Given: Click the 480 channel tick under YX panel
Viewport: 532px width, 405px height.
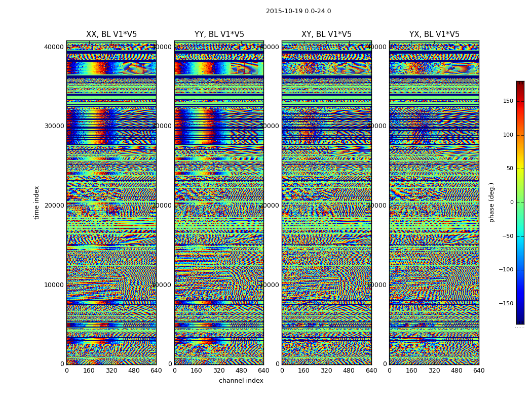Looking at the screenshot, I should [457, 371].
